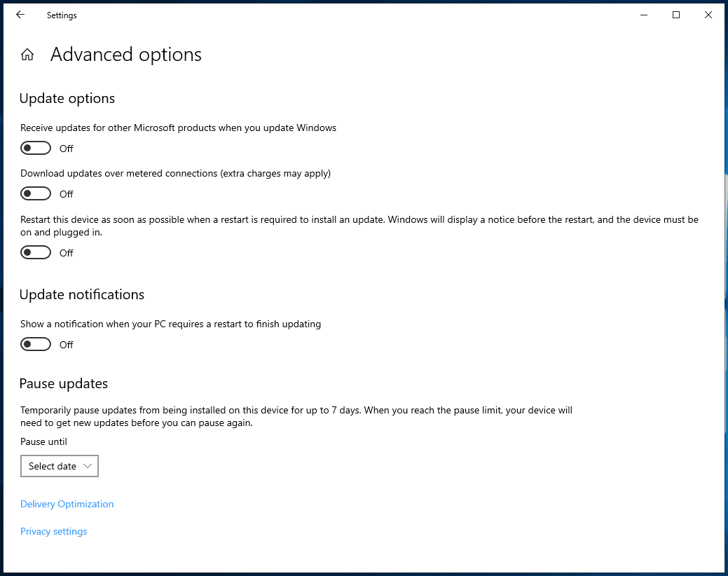Toggle receive updates for other Microsoft products

click(36, 148)
